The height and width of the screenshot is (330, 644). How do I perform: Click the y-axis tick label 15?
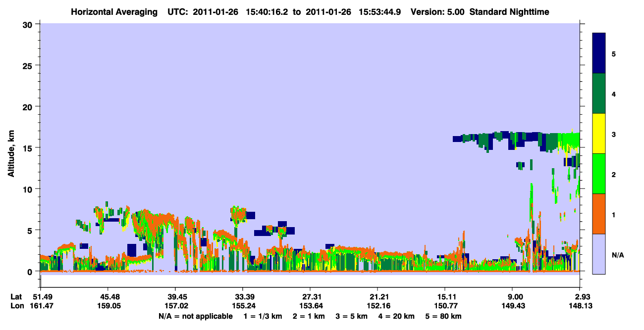[x=29, y=148]
